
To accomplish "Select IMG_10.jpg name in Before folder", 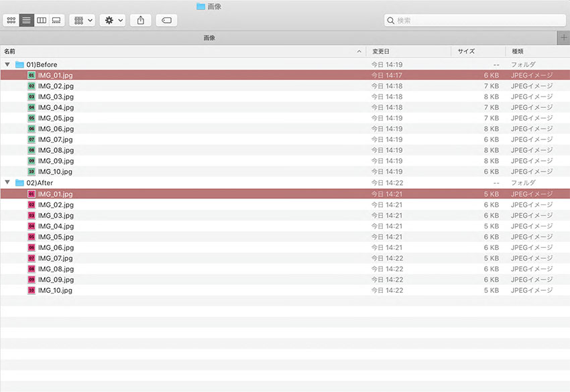I will pos(55,172).
